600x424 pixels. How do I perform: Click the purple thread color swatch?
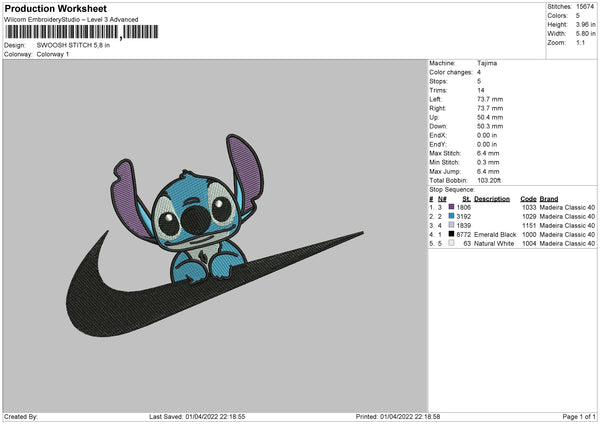pyautogui.click(x=451, y=207)
